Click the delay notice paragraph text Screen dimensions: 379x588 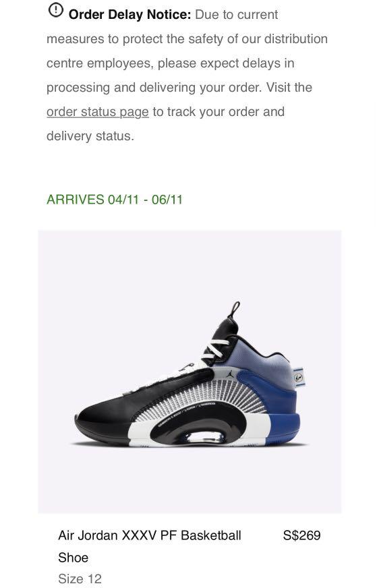pyautogui.click(x=187, y=76)
